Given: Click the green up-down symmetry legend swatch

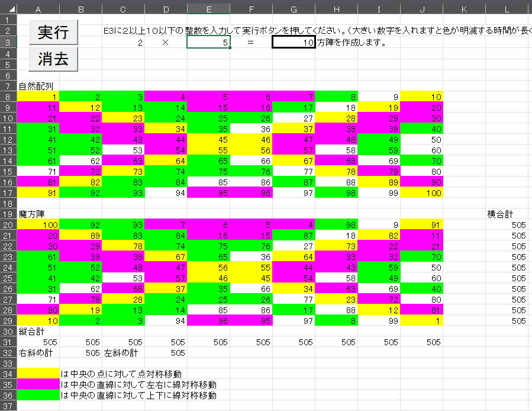Looking at the screenshot, I should pyautogui.click(x=38, y=395).
